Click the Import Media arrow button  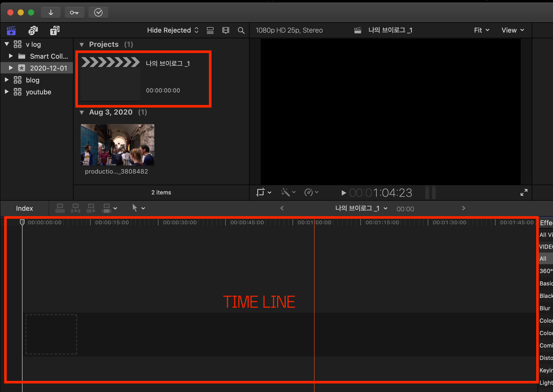[x=51, y=12]
